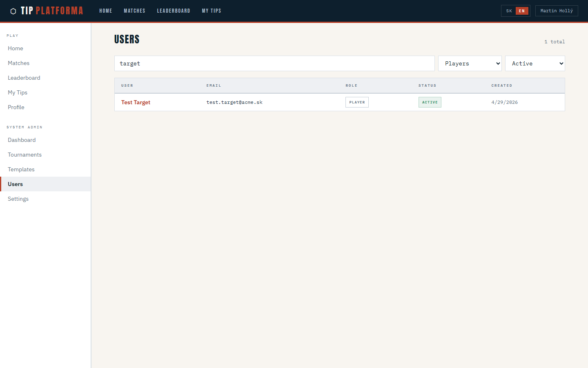Open MATCHES from the top navigation bar
Image resolution: width=588 pixels, height=368 pixels.
point(134,11)
